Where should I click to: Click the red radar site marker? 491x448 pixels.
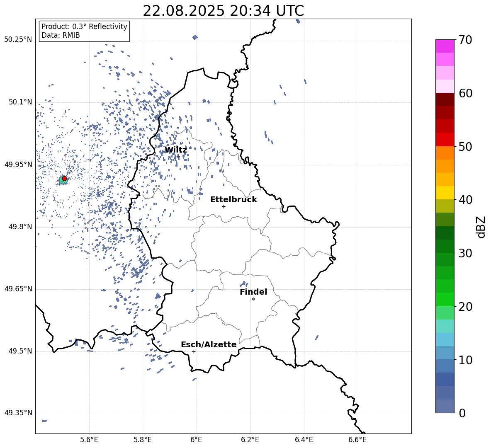click(64, 179)
